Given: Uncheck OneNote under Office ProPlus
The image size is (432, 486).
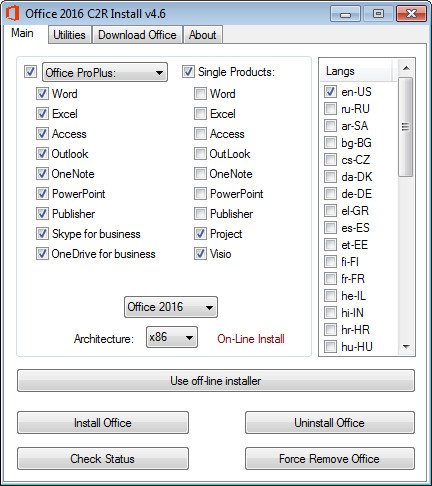Looking at the screenshot, I should 42,174.
